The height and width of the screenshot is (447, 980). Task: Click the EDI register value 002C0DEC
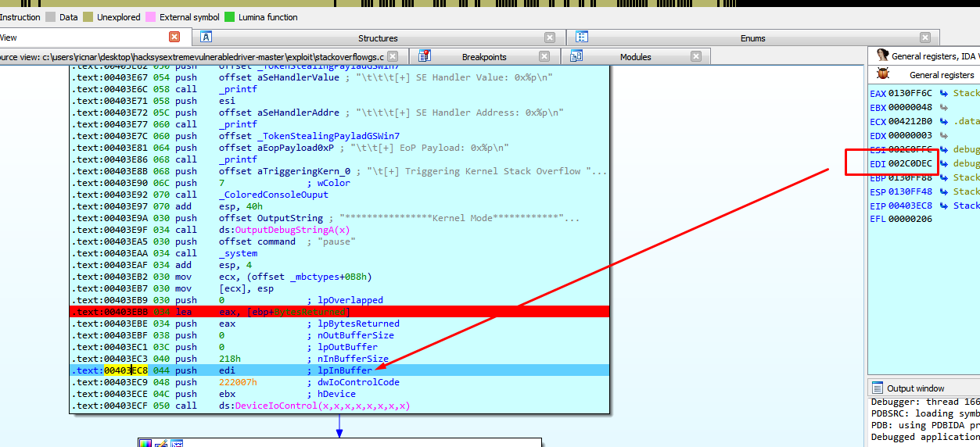(910, 163)
